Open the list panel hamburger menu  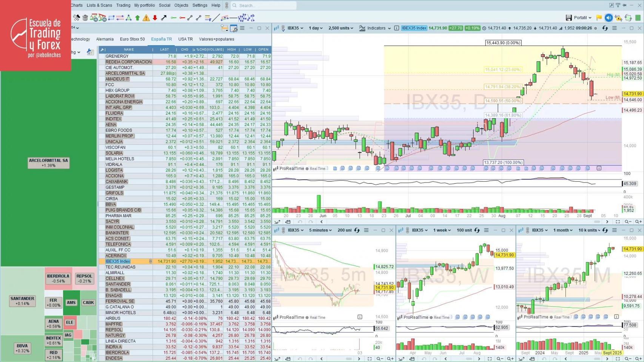pyautogui.click(x=242, y=28)
